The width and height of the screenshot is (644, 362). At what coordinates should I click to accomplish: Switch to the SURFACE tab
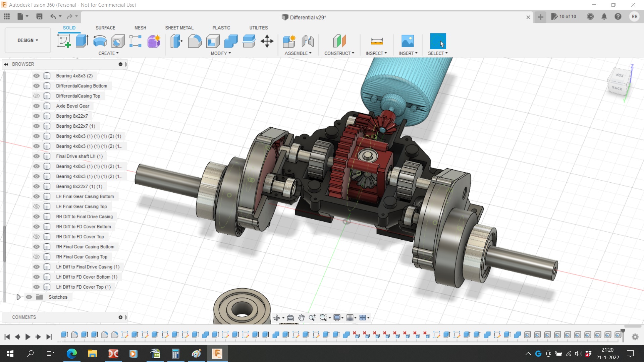pos(105,28)
